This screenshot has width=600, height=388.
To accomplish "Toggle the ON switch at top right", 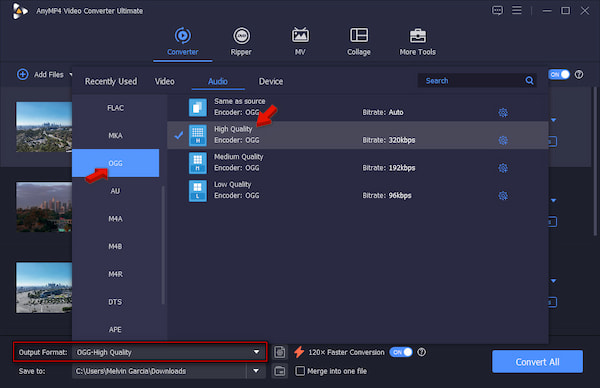I will coord(559,75).
